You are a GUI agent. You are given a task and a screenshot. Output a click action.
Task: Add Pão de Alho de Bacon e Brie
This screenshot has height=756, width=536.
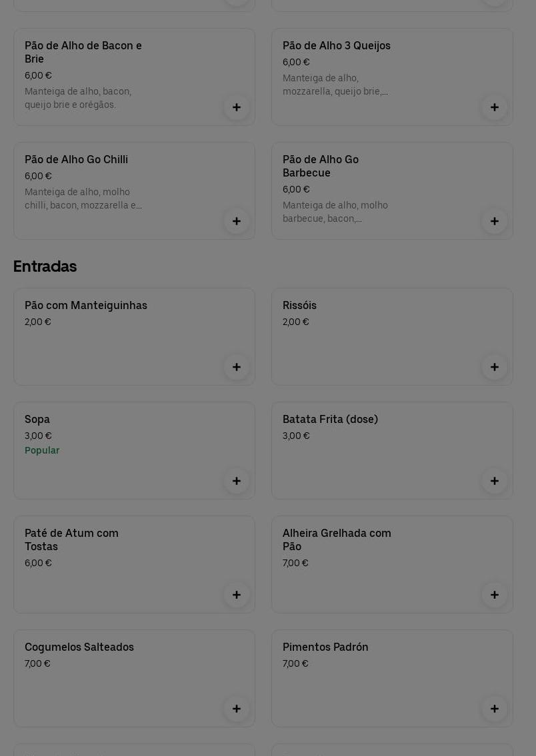click(237, 107)
